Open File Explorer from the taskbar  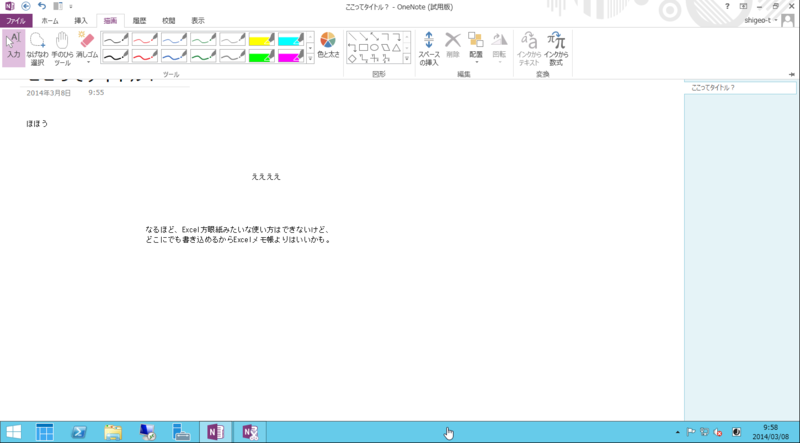113,432
